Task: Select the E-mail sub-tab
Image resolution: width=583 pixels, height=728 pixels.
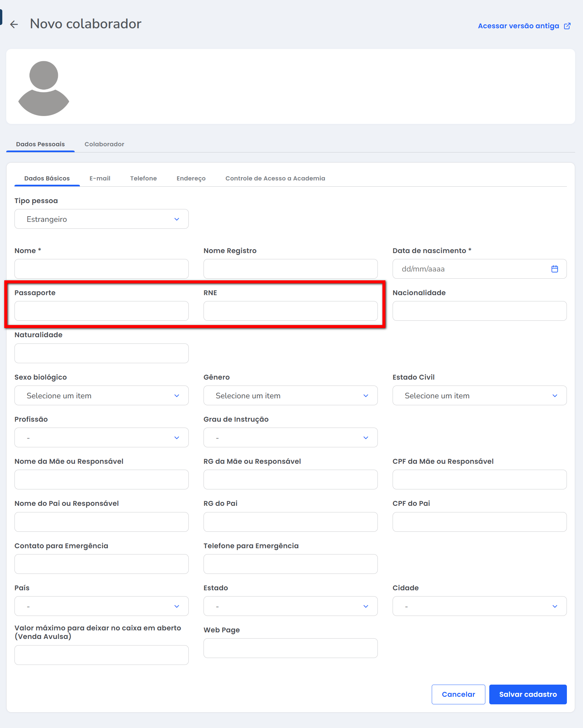Action: pyautogui.click(x=100, y=178)
